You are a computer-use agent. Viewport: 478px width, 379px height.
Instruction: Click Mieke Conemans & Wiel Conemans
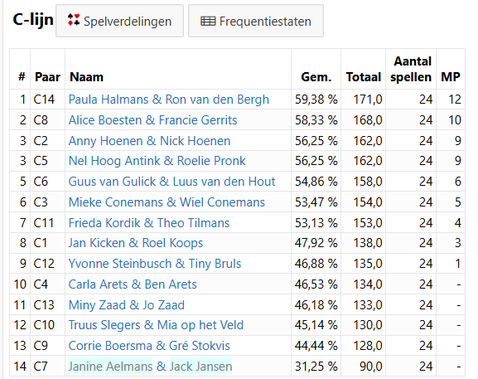click(x=167, y=202)
